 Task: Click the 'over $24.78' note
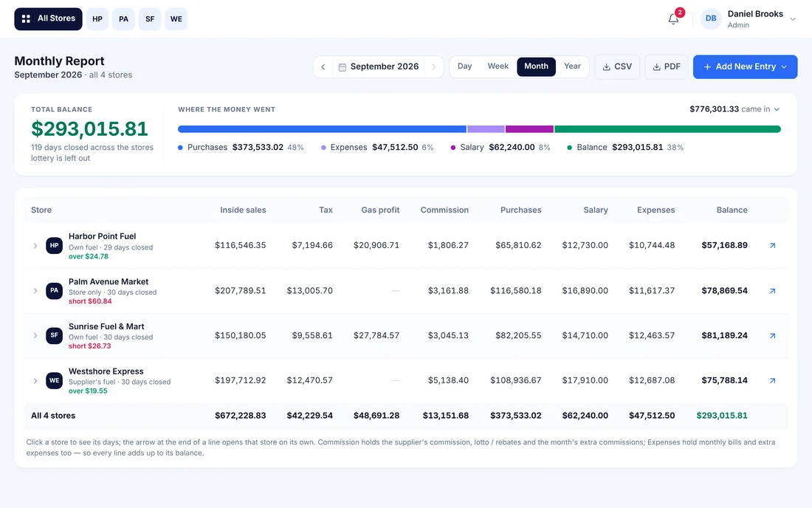89,256
